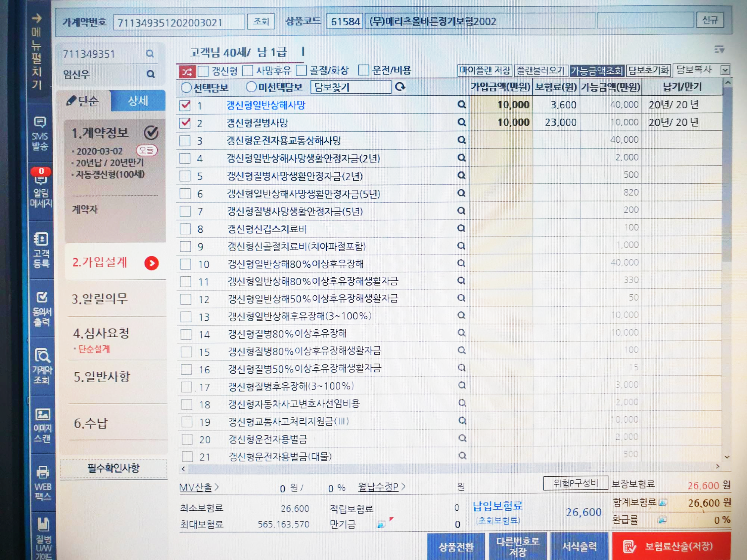Switch to the 상세 tab

point(138,101)
